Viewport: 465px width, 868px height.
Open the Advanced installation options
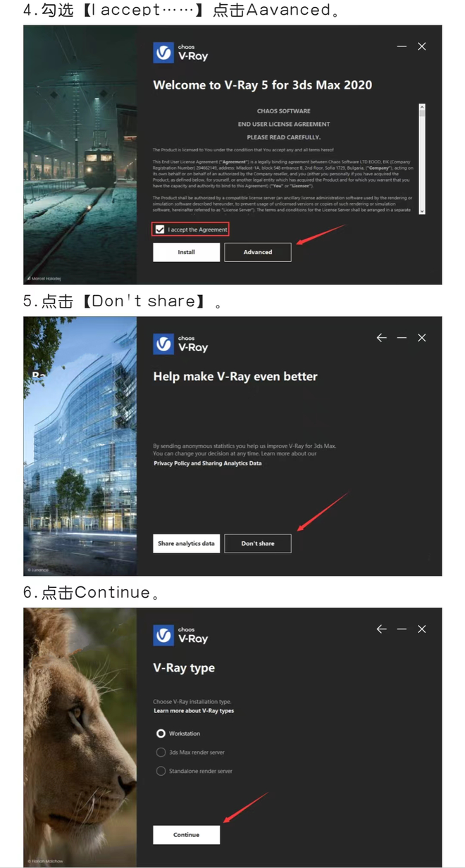[x=258, y=252]
